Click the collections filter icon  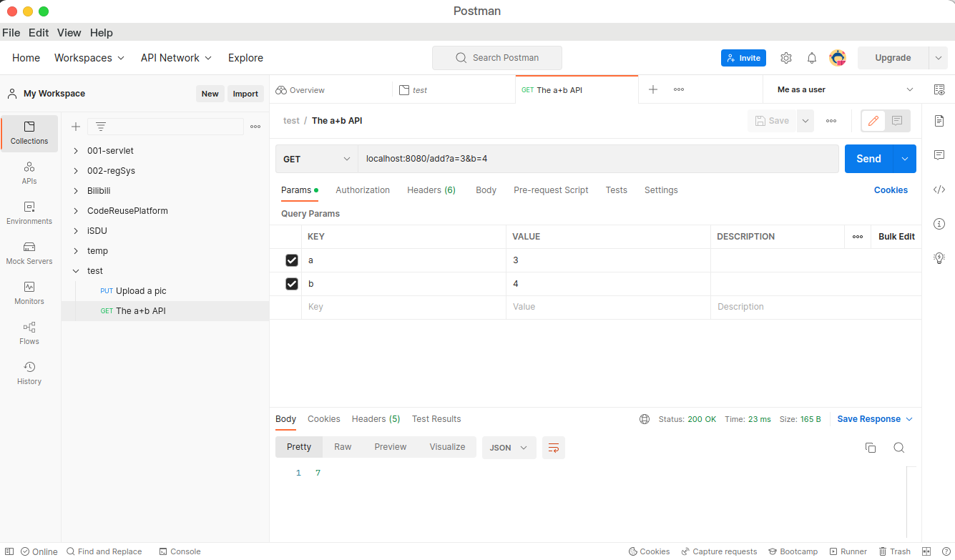pyautogui.click(x=101, y=127)
